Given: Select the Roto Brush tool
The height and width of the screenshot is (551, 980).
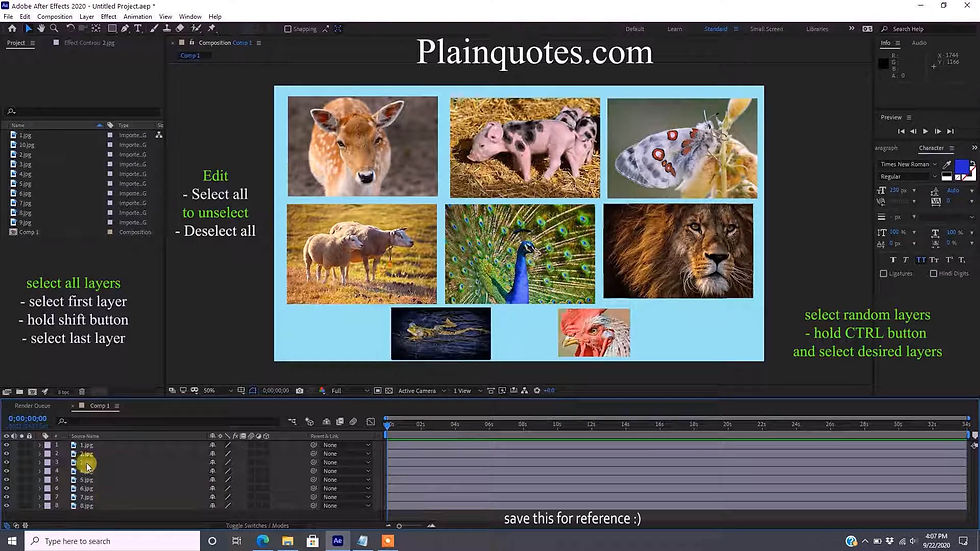Looking at the screenshot, I should click(196, 29).
